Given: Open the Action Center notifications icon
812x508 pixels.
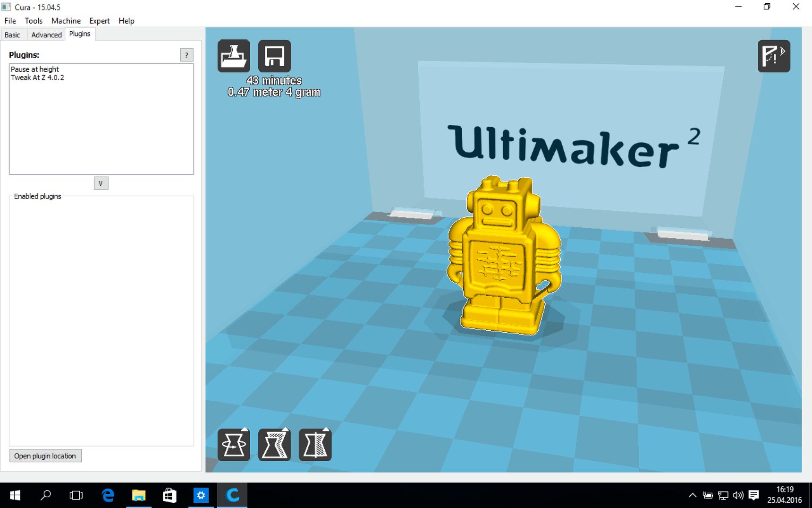Looking at the screenshot, I should coord(754,495).
